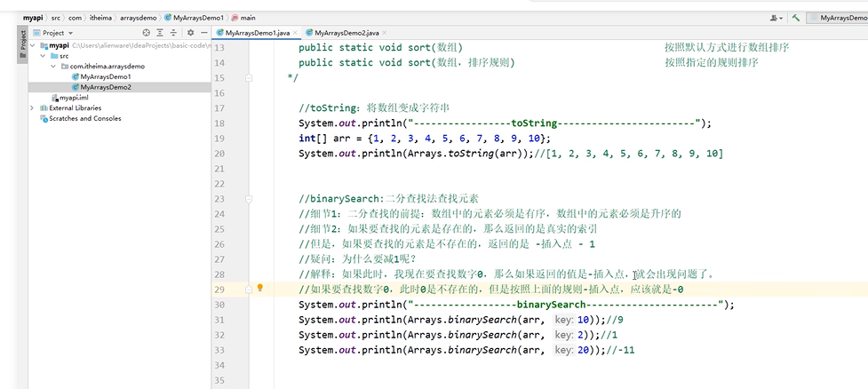
Task: Click the fold marker at line 29
Action: [x=249, y=290]
